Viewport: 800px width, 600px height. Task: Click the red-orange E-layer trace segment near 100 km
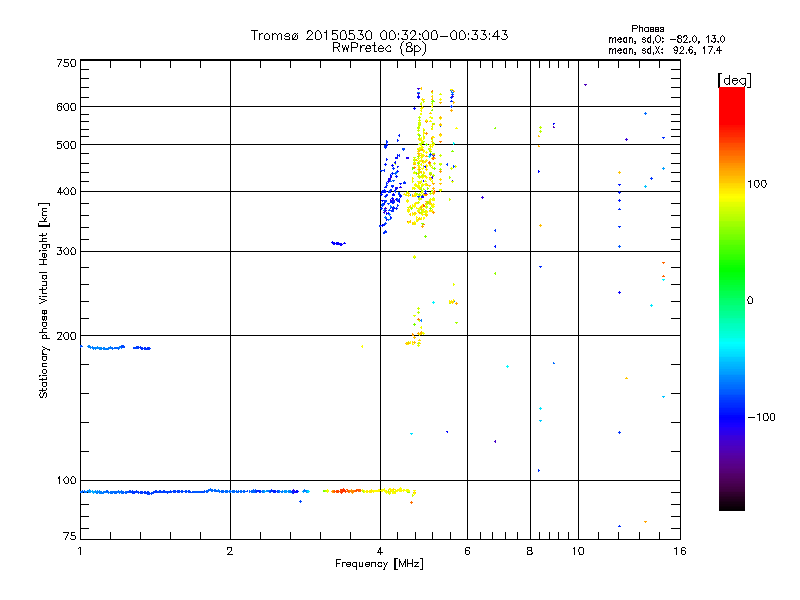(x=346, y=491)
